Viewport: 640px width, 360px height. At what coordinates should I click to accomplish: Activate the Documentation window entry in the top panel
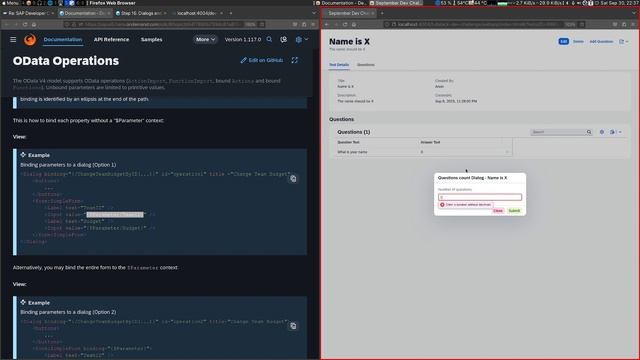pos(342,3)
